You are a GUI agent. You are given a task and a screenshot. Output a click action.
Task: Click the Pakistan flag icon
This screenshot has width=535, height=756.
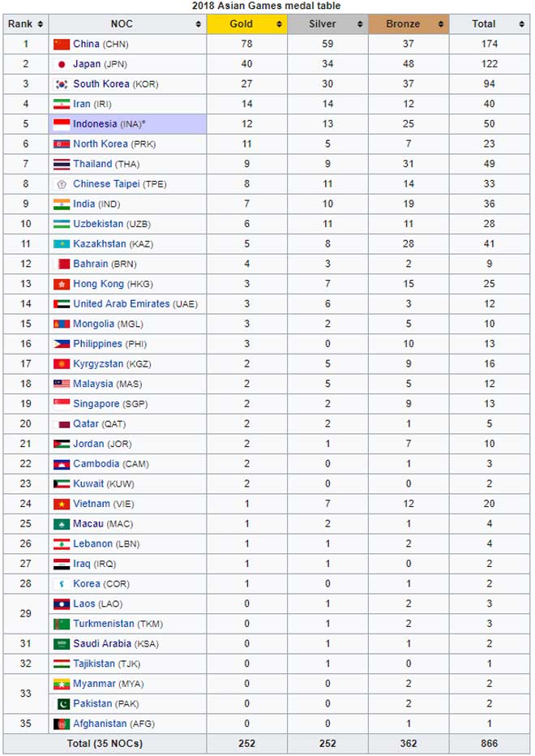[x=62, y=704]
